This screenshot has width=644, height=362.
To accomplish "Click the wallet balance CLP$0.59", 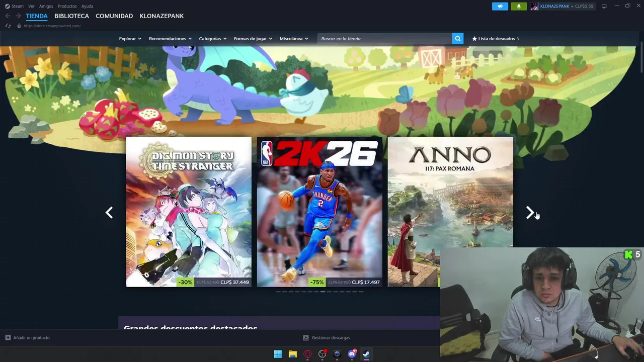I will (x=584, y=6).
